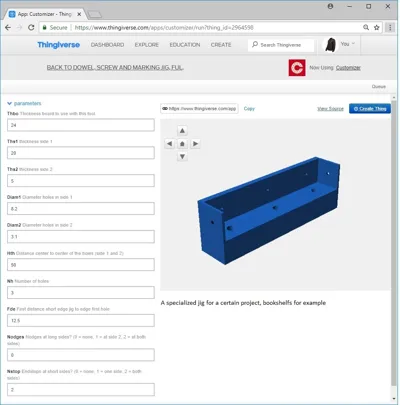Image resolution: width=400 pixels, height=405 pixels.
Task: Open the Chrome three-dot menu
Action: 390,28
